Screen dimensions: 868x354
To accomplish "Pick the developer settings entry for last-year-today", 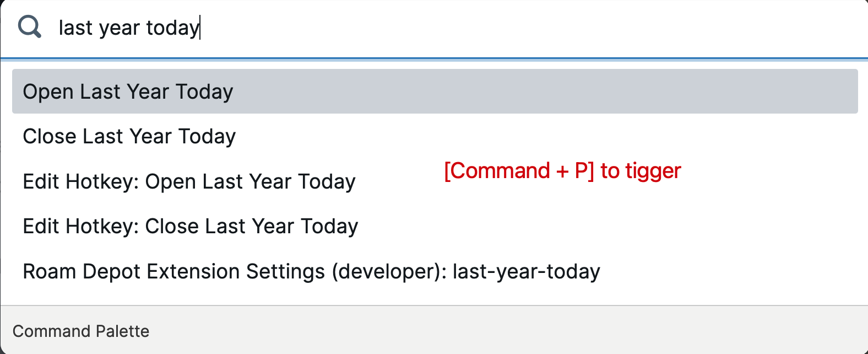I will (311, 271).
